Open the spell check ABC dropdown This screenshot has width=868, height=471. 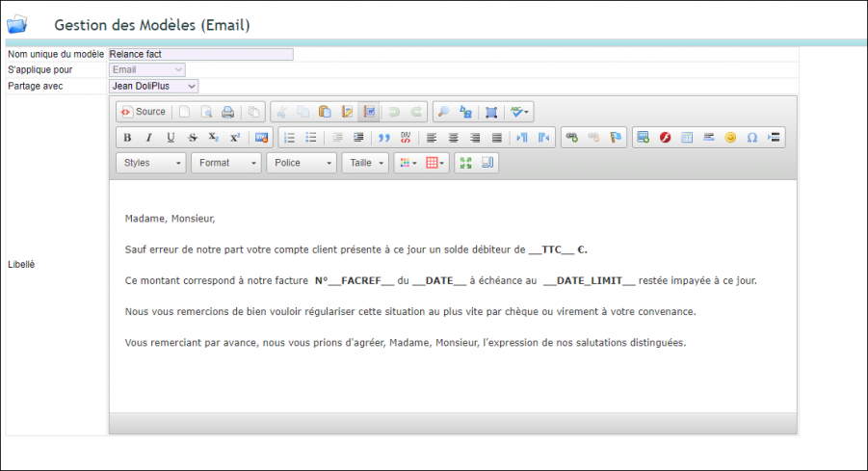[518, 112]
